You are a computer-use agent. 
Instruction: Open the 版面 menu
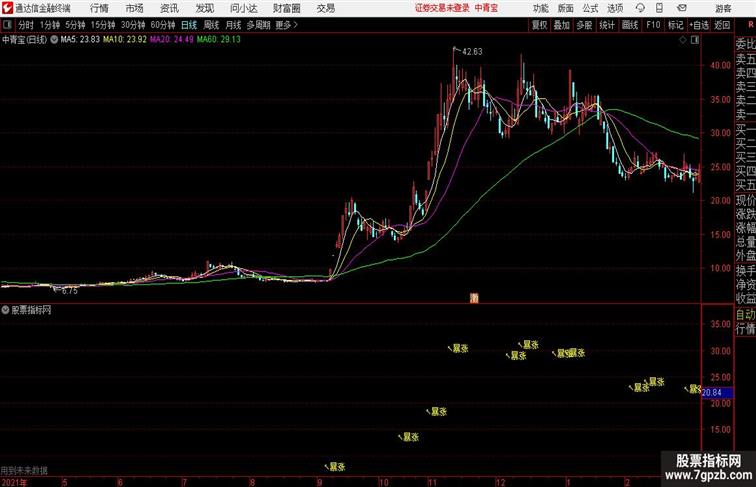click(x=566, y=8)
